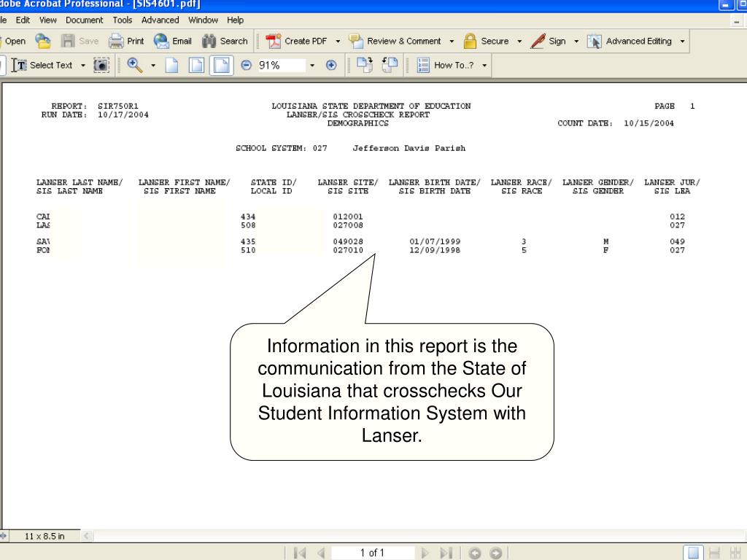Click the circular plus zoom in button
The image size is (747, 560).
331,65
